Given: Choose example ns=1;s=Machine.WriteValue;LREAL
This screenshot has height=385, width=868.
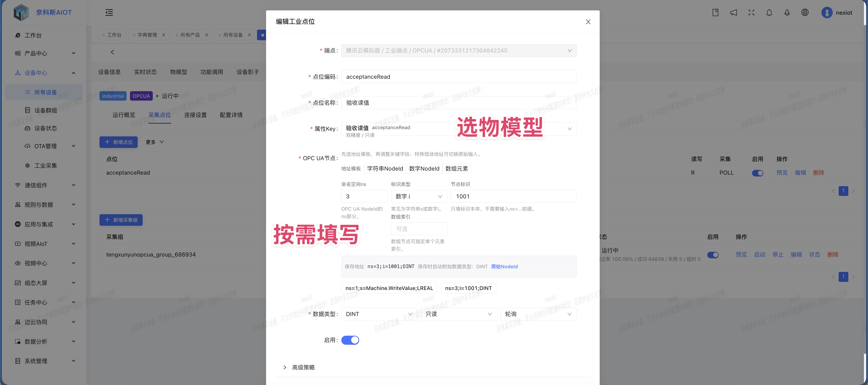Looking at the screenshot, I should (x=389, y=288).
